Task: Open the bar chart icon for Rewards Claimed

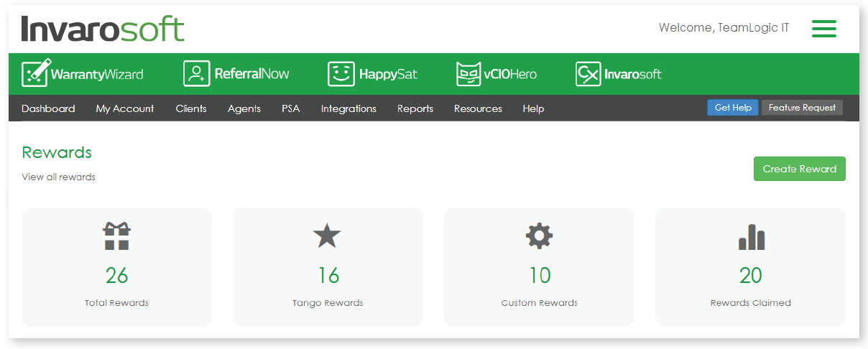Action: coord(751,236)
